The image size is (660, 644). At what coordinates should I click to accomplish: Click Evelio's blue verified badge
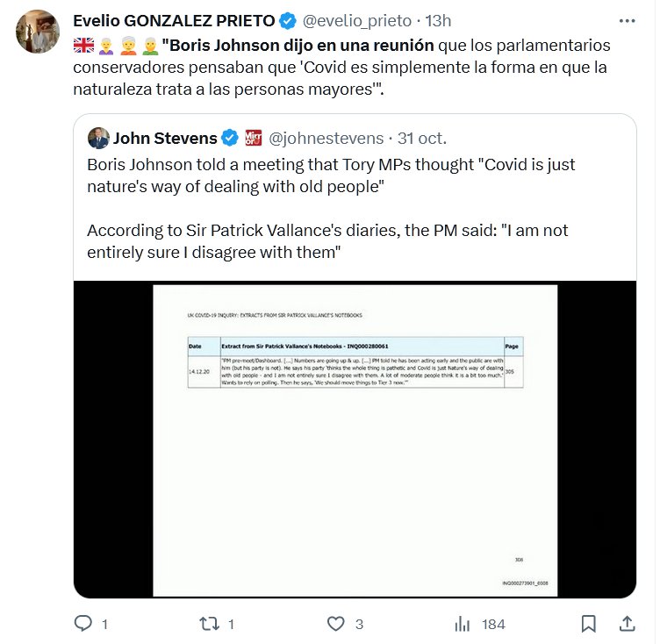pyautogui.click(x=288, y=21)
